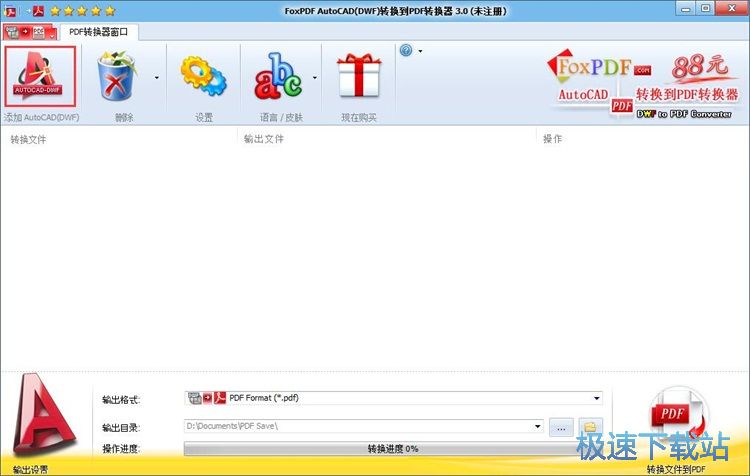750x476 pixels.
Task: Click the large AutoCAD output settings logo
Action: 43,415
